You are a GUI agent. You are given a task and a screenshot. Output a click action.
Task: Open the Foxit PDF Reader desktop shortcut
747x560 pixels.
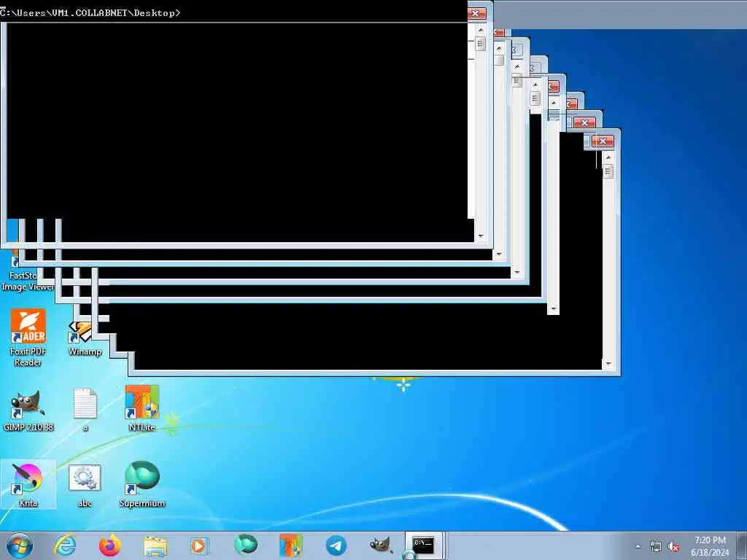point(28,337)
